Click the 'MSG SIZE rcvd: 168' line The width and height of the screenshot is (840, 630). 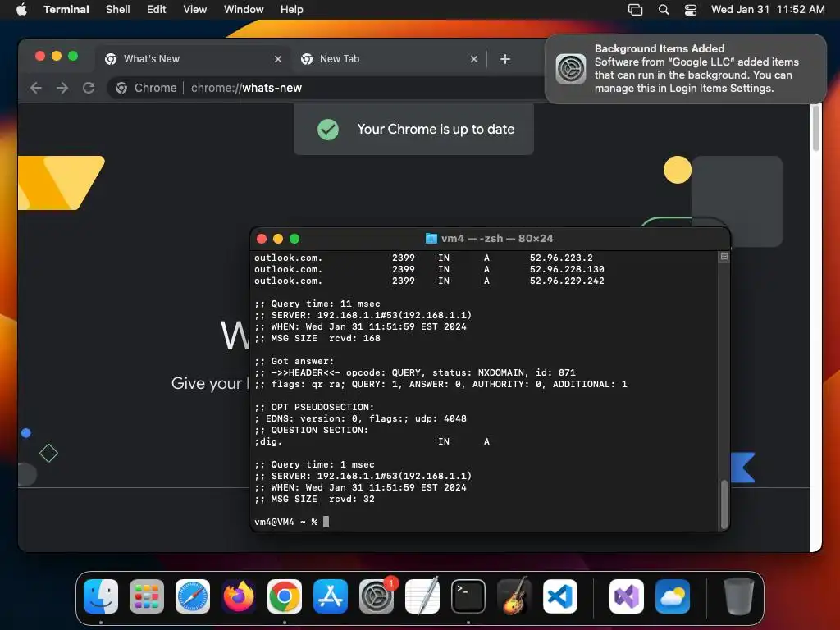tap(317, 338)
